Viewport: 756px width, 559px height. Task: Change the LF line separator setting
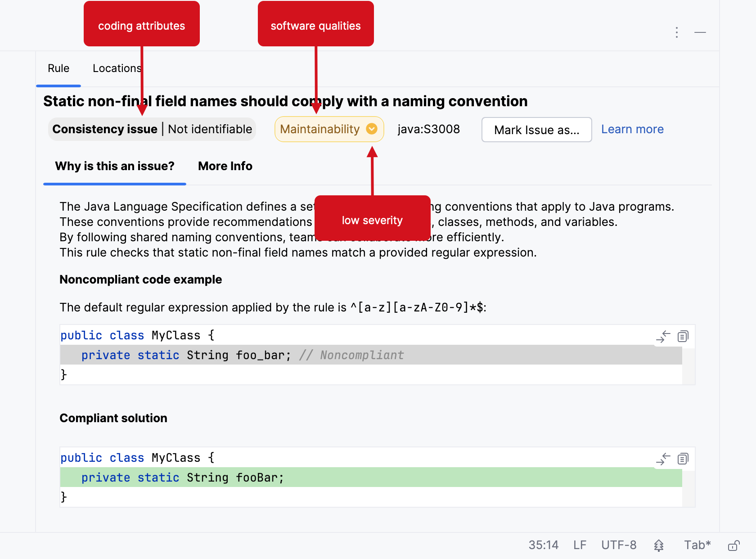click(x=580, y=545)
